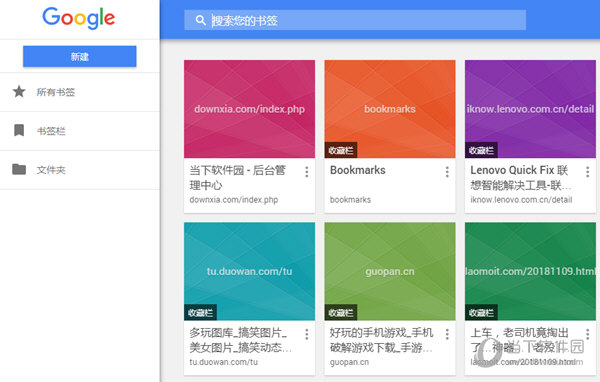Click the Google logo
Screen dimensions: 600x382
(78, 18)
